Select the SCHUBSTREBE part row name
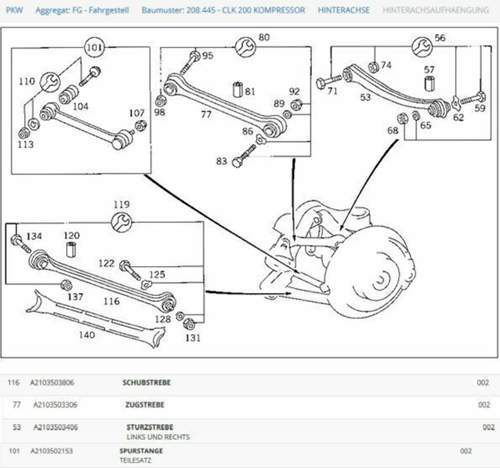The height and width of the screenshot is (468, 500). (x=146, y=382)
